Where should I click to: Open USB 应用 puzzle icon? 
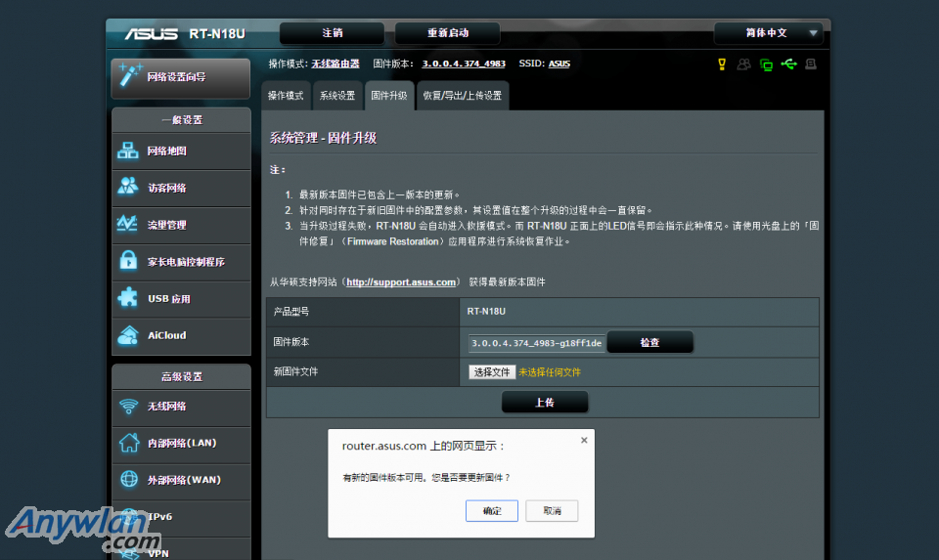click(x=127, y=298)
